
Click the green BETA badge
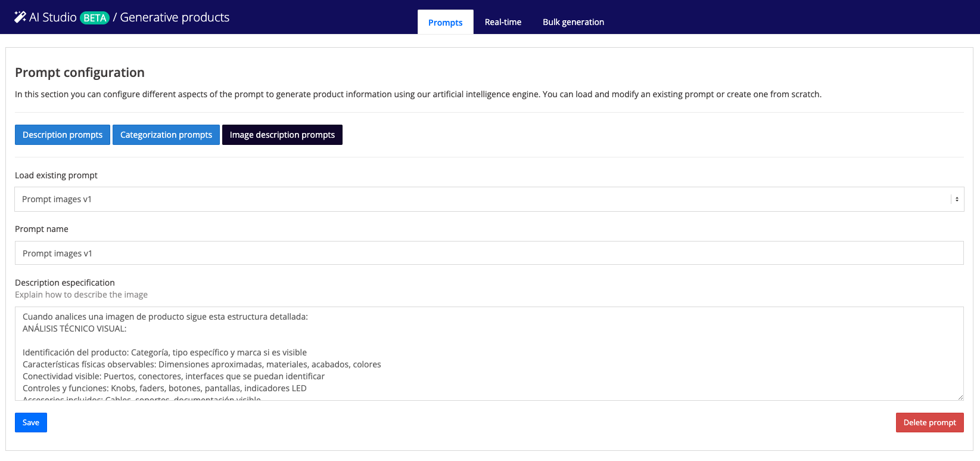(x=95, y=18)
